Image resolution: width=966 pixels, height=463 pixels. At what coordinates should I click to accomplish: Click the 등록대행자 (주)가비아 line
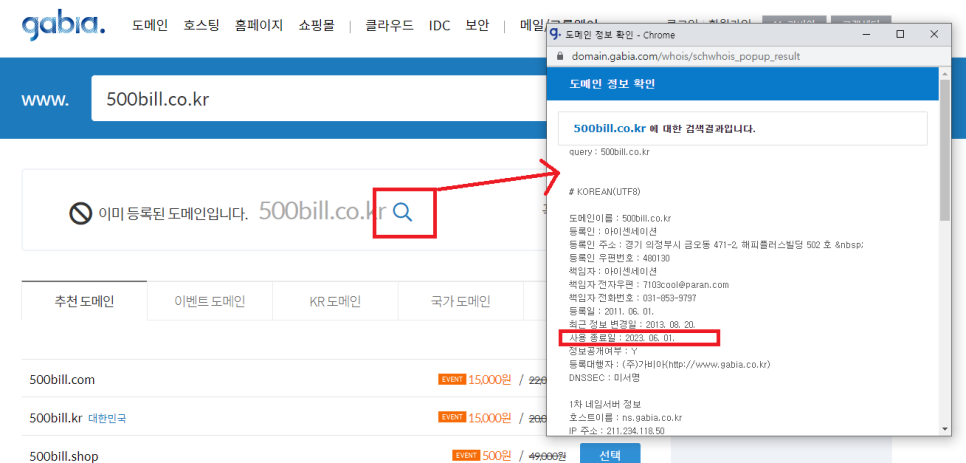coord(670,364)
